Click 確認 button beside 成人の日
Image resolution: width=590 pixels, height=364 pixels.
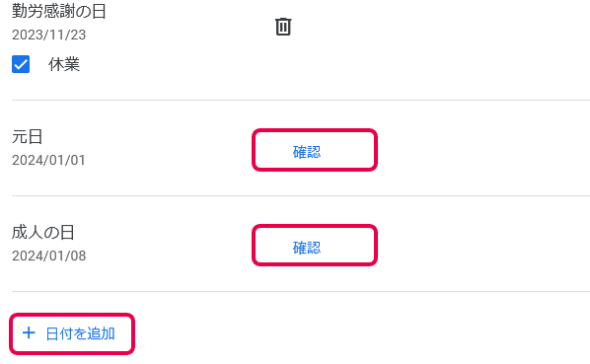(315, 246)
